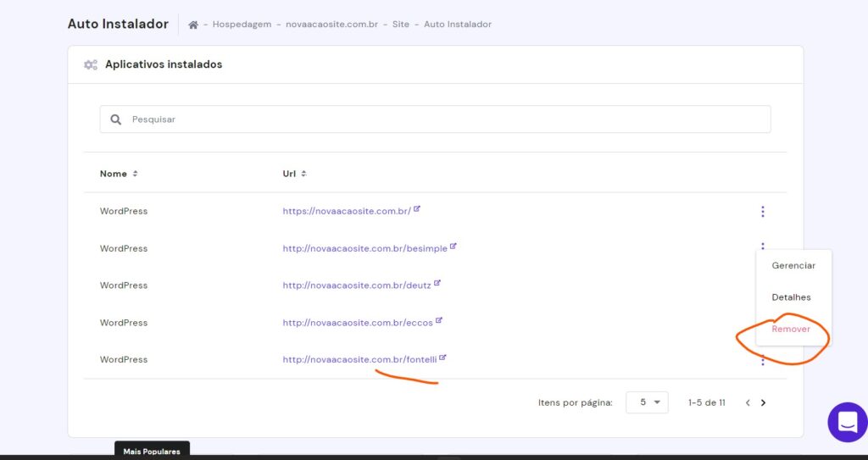The width and height of the screenshot is (868, 460).
Task: Click the home icon in breadcrumb
Action: (193, 25)
